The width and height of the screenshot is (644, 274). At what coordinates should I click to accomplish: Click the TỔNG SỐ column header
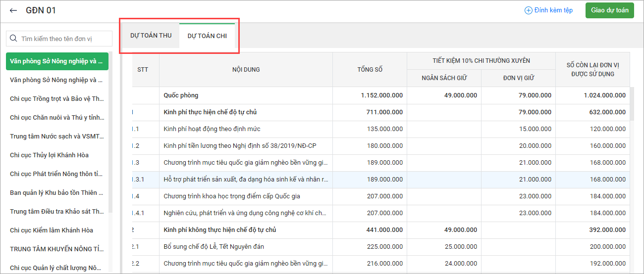(x=370, y=70)
